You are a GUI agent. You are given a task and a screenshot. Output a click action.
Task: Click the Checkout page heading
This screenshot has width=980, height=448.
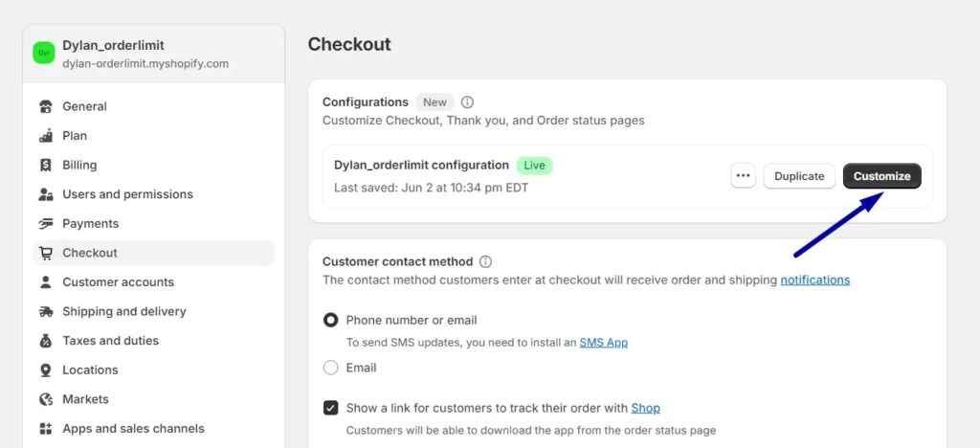[349, 44]
